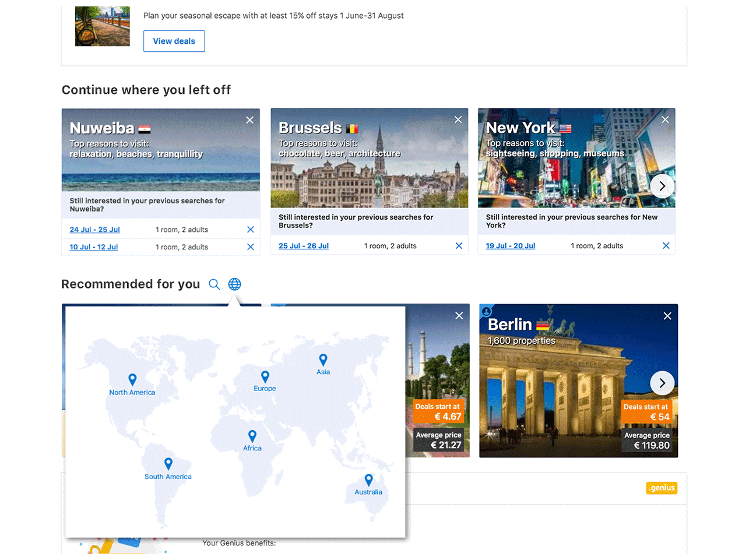Click the View deals button
This screenshot has width=735, height=560.
[174, 41]
